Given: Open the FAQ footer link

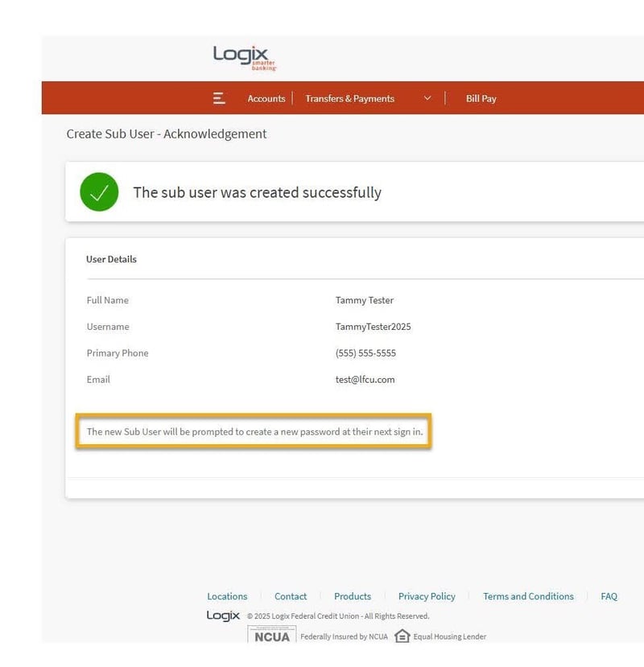Looking at the screenshot, I should coord(609,596).
